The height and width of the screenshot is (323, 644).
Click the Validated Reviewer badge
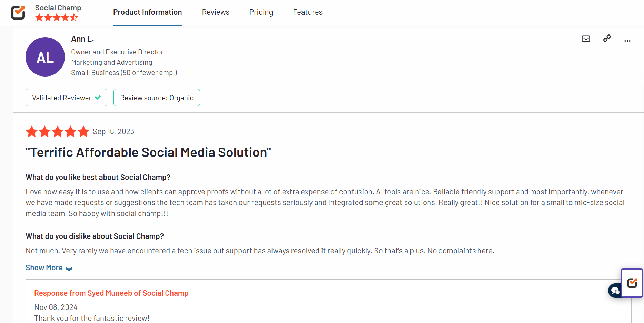click(x=66, y=98)
